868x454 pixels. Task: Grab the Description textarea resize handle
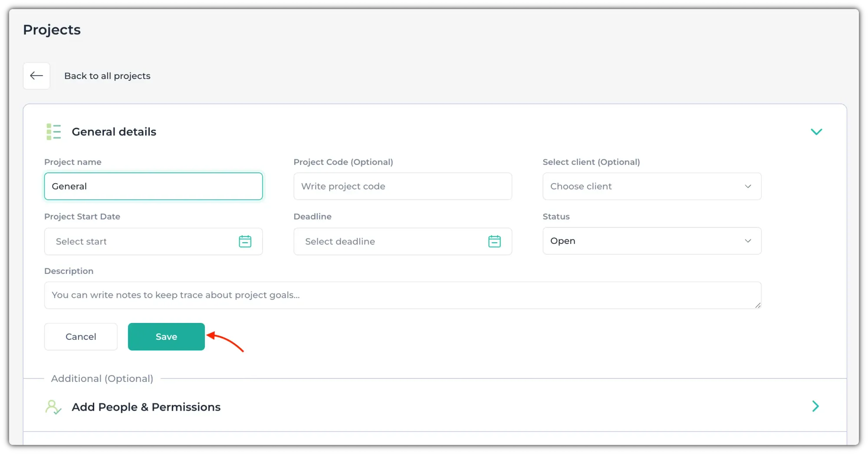click(757, 305)
